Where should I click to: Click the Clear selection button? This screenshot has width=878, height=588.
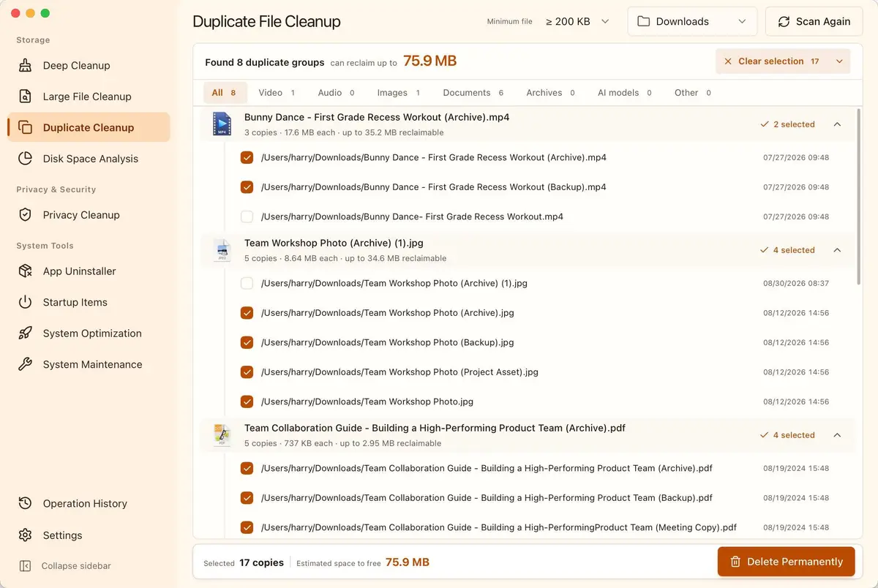pyautogui.click(x=772, y=61)
